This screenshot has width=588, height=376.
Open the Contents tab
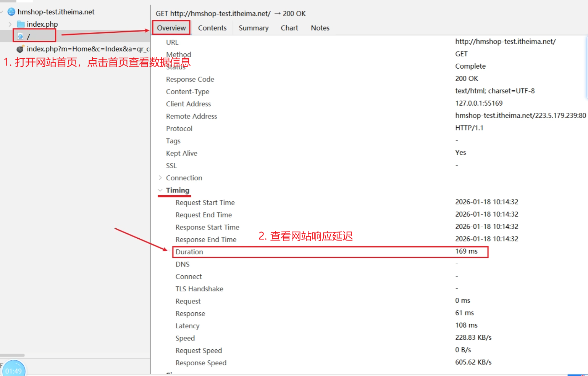[212, 28]
